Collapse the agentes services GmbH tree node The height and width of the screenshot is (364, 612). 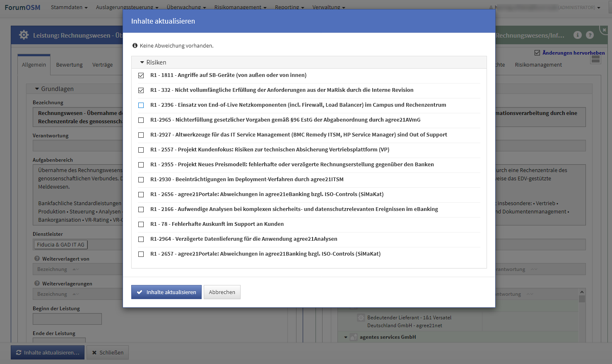click(x=346, y=337)
